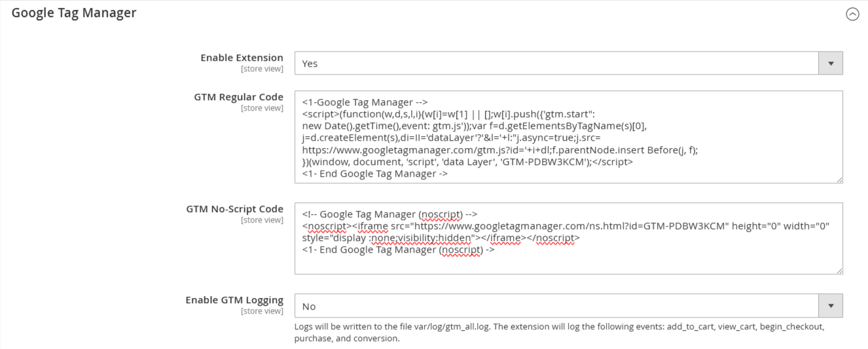Click the [store view] scope under Enable GTM Logging
The width and height of the screenshot is (868, 349).
click(262, 311)
